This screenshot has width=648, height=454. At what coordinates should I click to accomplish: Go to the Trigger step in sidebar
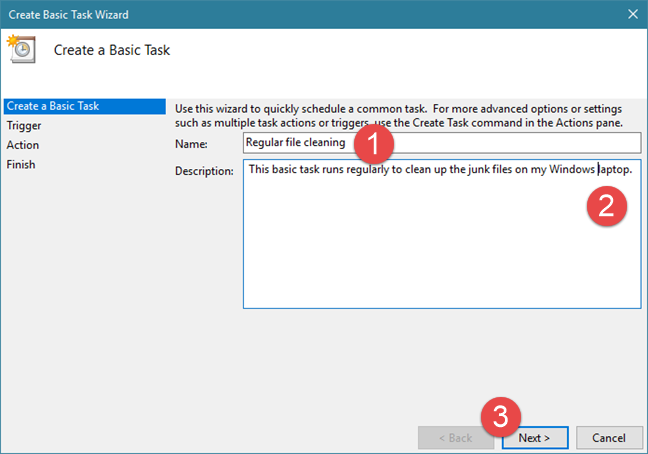[24, 126]
